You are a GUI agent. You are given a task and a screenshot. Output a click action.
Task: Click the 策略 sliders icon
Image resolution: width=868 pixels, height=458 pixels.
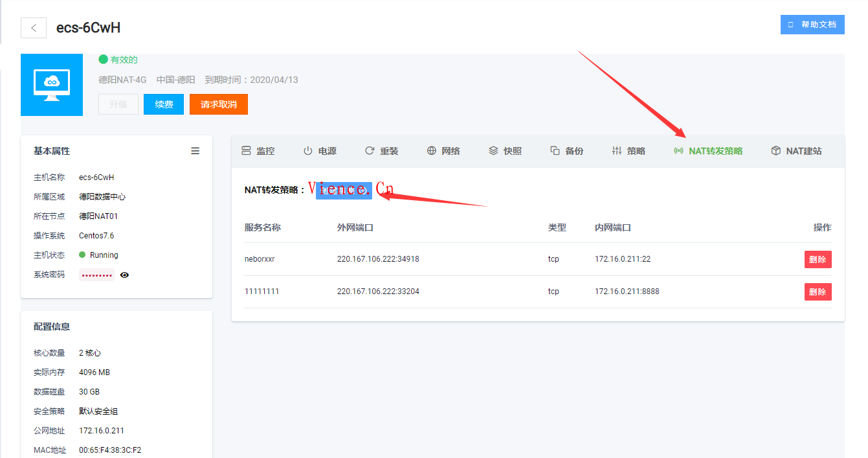pyautogui.click(x=617, y=151)
